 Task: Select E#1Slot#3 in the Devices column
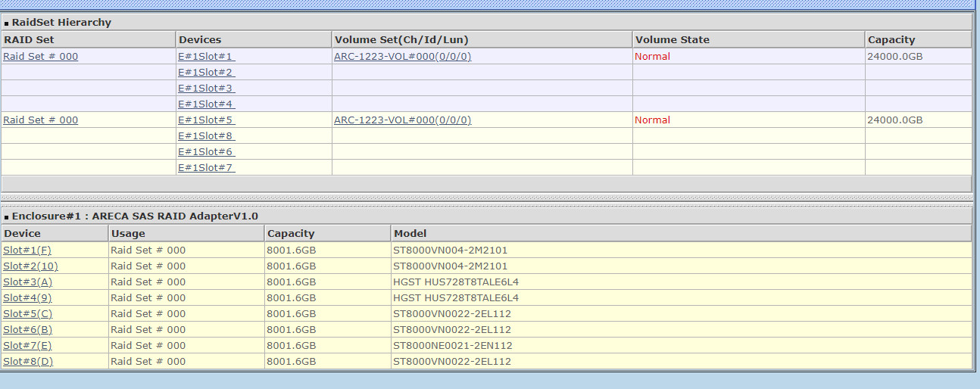(x=206, y=89)
